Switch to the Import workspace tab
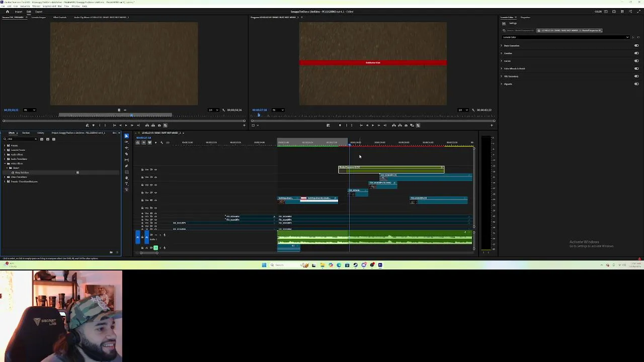 coord(19,12)
